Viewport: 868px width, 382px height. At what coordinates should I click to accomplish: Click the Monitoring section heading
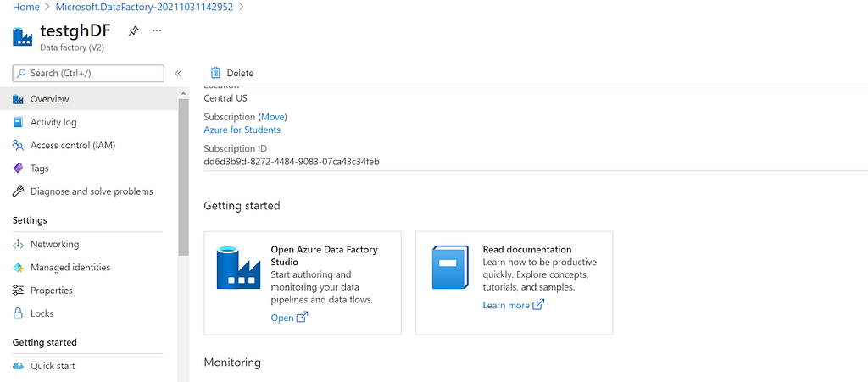pos(232,363)
